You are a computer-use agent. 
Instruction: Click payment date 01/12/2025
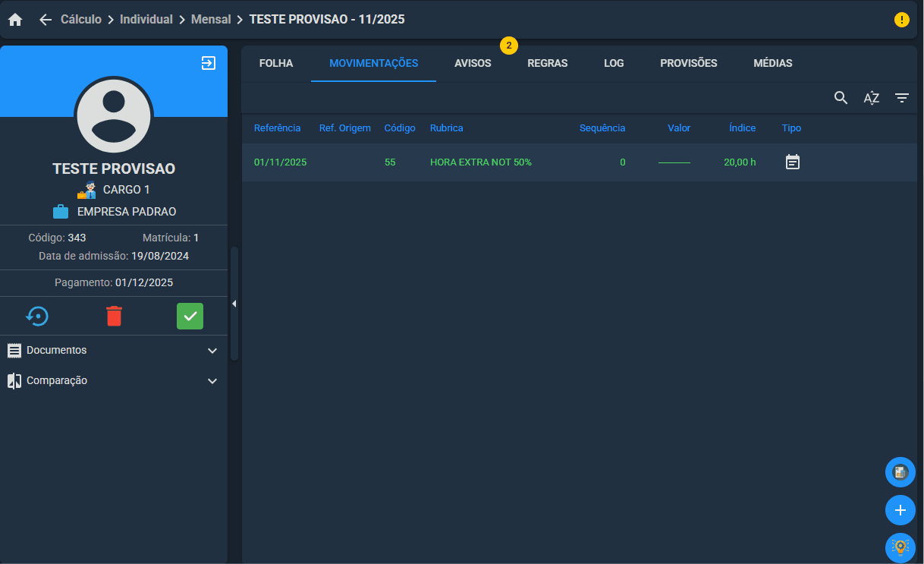point(144,282)
